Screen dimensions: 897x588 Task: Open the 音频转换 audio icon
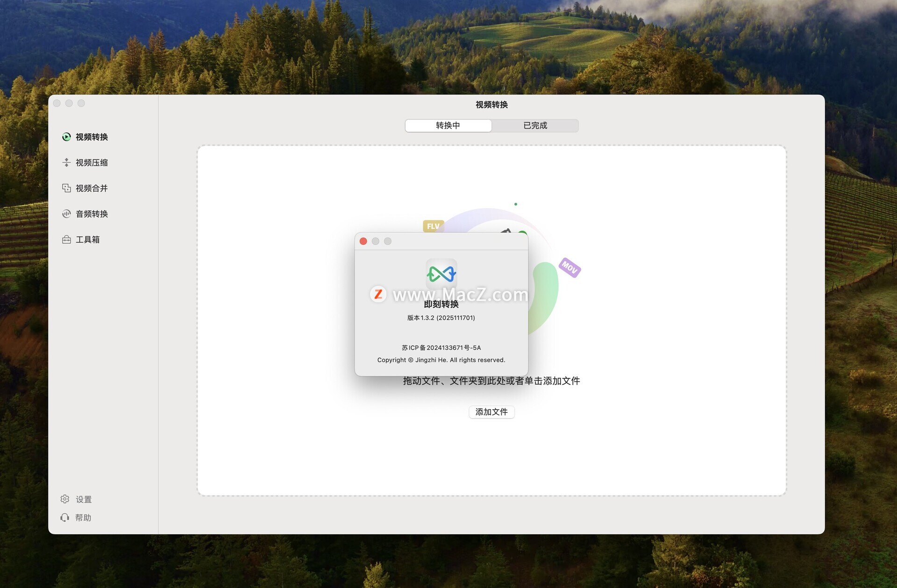tap(66, 214)
